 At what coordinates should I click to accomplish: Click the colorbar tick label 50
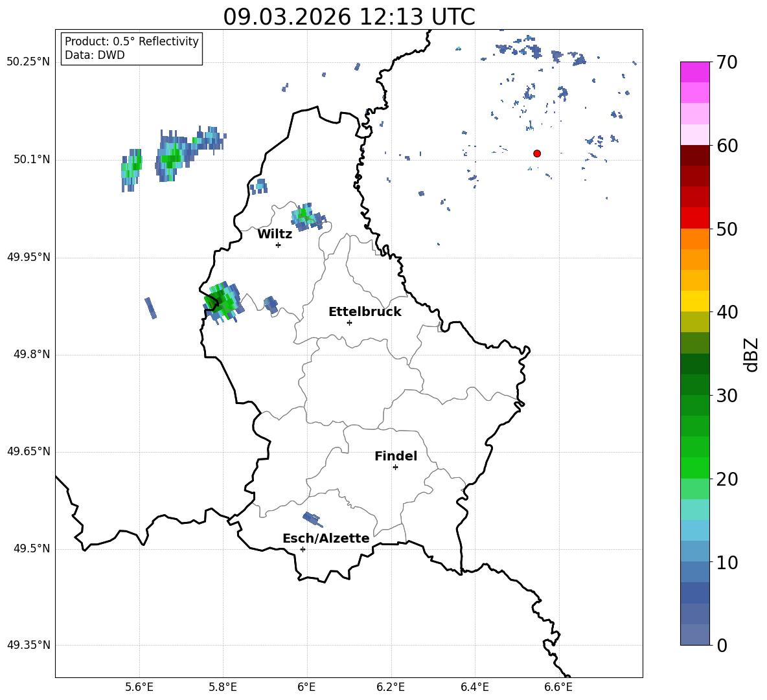[726, 229]
